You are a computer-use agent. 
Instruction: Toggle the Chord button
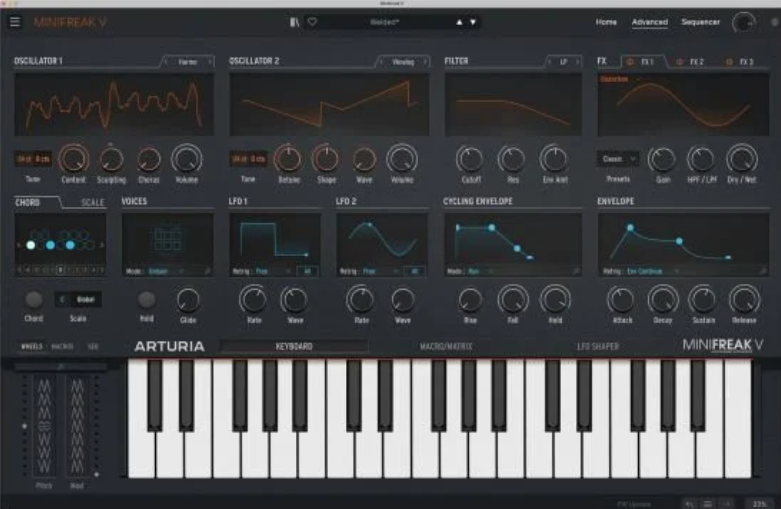click(33, 299)
